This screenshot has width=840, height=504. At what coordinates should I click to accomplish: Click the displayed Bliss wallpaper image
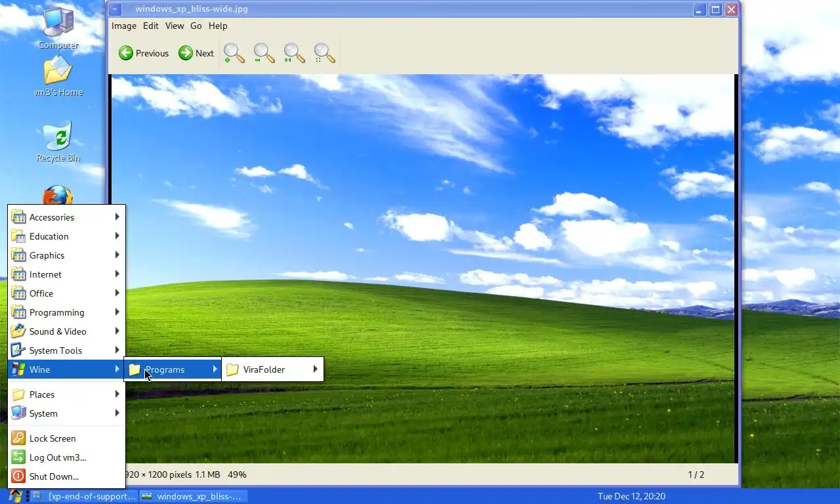(x=423, y=268)
